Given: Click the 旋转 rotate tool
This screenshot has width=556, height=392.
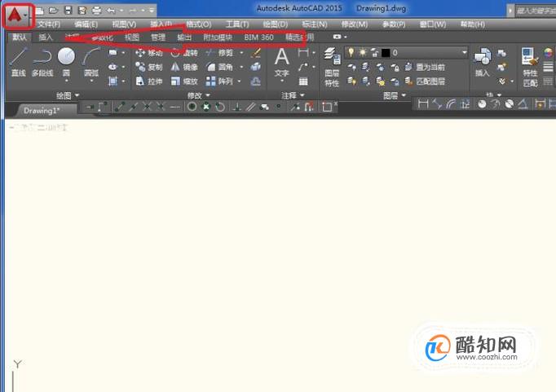Looking at the screenshot, I should pos(184,53).
